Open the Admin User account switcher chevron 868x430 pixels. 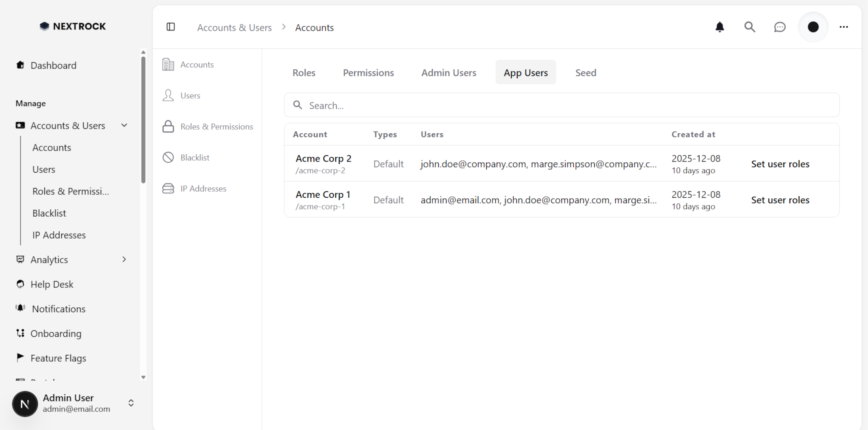[131, 403]
